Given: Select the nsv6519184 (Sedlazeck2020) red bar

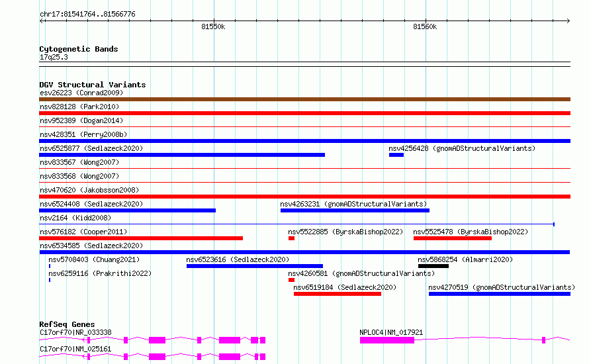Looking at the screenshot, I should [338, 294].
